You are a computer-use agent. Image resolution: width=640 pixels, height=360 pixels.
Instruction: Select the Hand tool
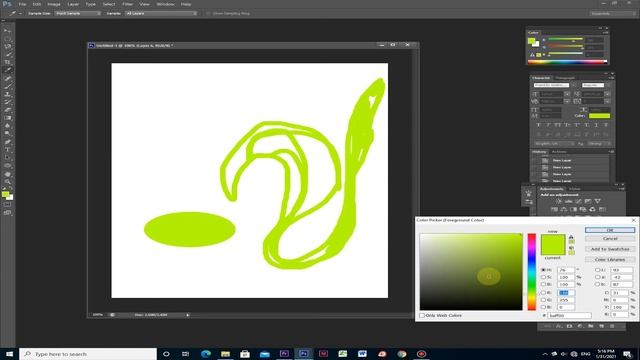7,174
